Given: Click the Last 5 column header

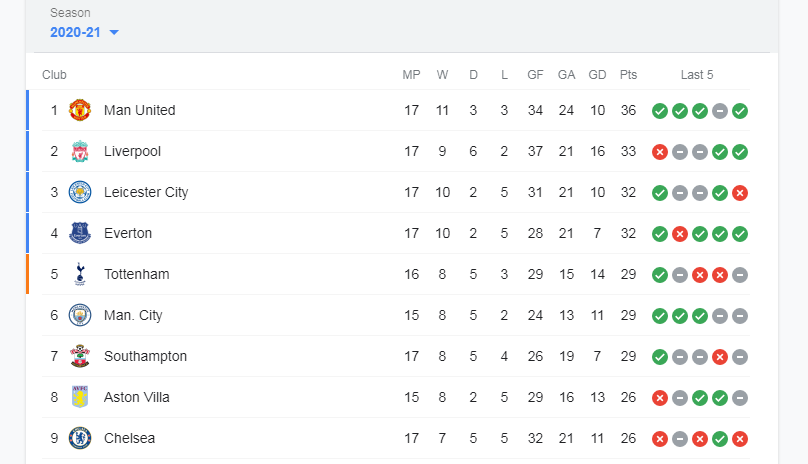Looking at the screenshot, I should point(697,75).
